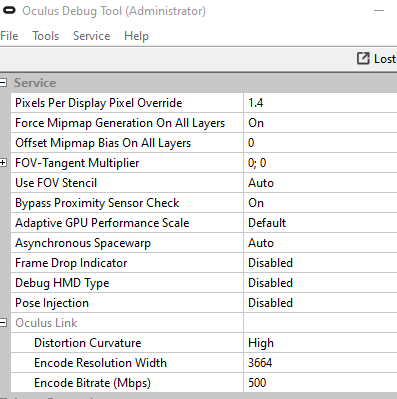Edit Encode Resolution Width value 3664
Screen dimensions: 397x399
click(x=320, y=363)
